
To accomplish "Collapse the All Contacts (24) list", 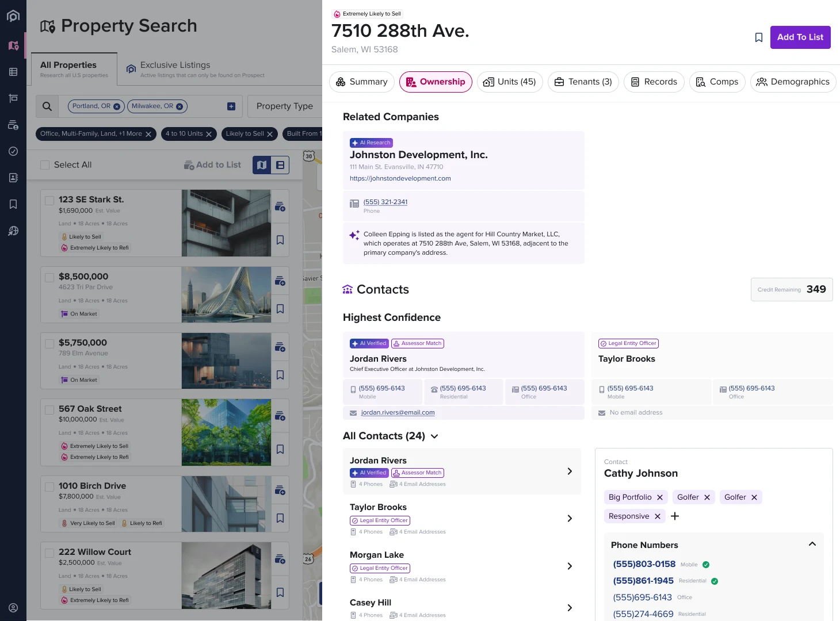I will tap(434, 436).
